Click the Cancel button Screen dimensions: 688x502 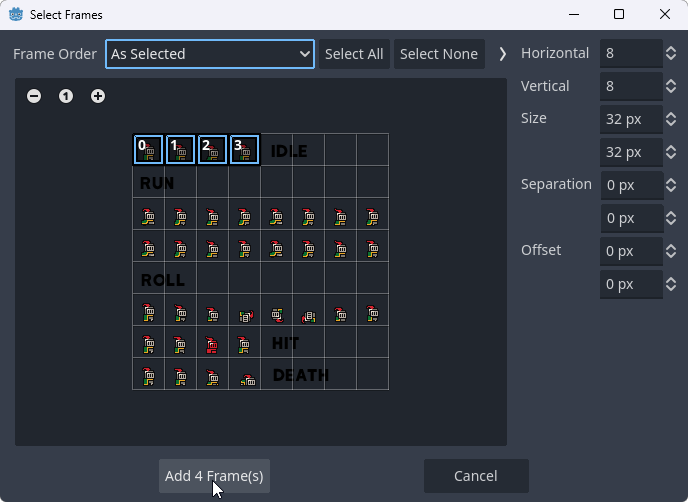[x=476, y=476]
